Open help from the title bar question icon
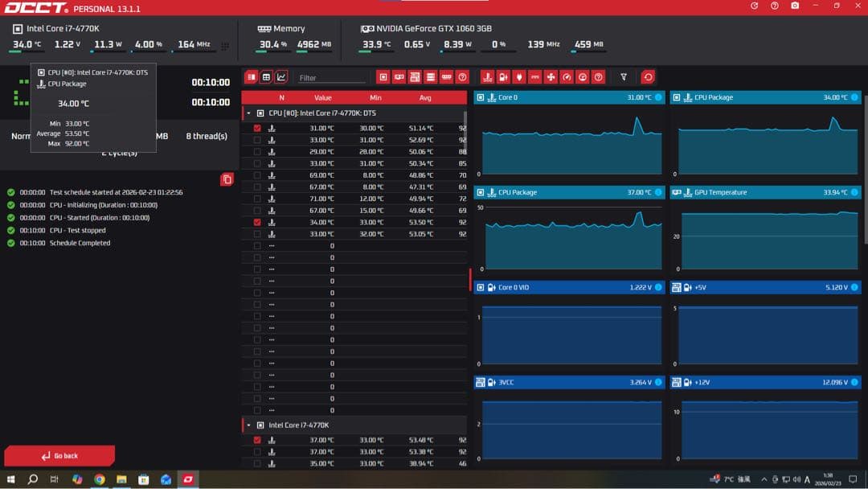The image size is (868, 489). [x=775, y=6]
